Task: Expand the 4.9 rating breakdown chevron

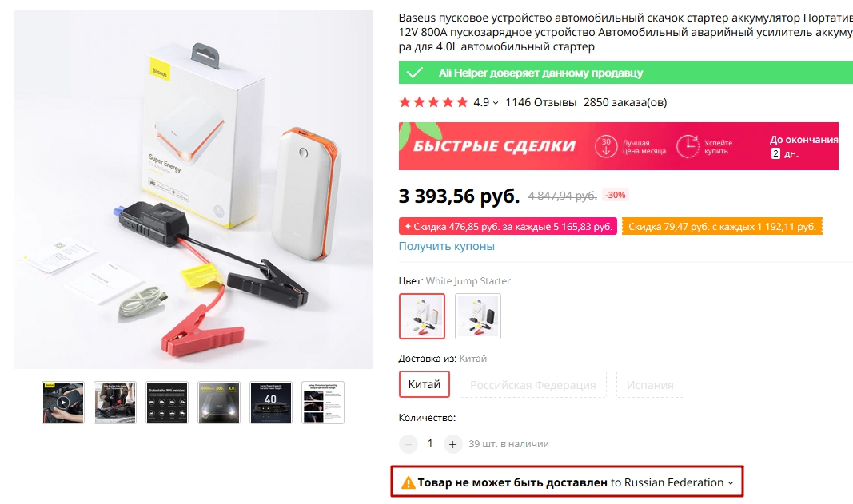Action: pos(496,103)
